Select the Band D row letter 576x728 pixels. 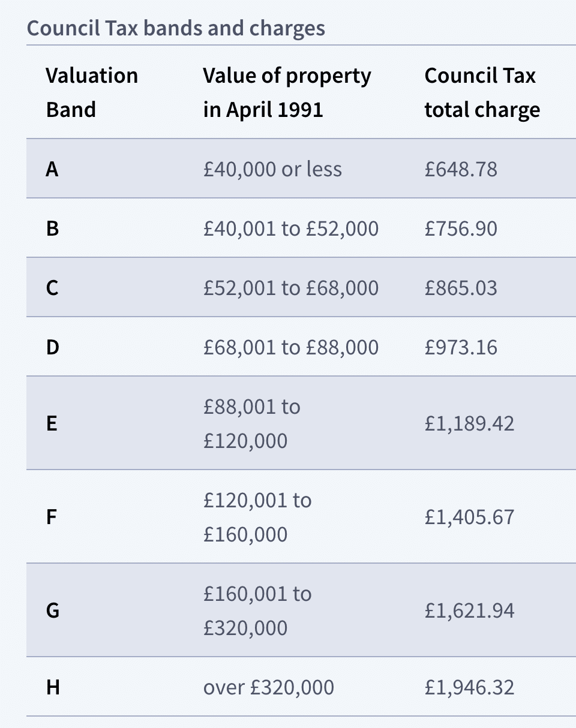(x=52, y=347)
